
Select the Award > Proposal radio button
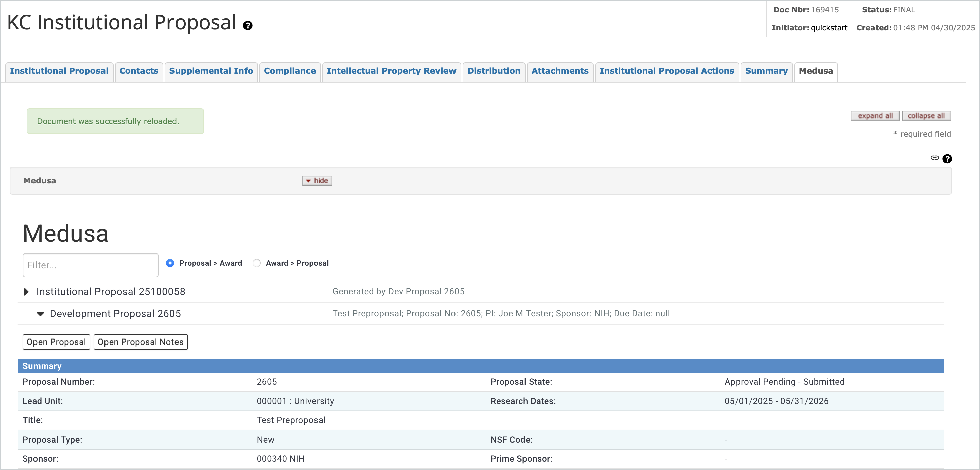point(257,263)
